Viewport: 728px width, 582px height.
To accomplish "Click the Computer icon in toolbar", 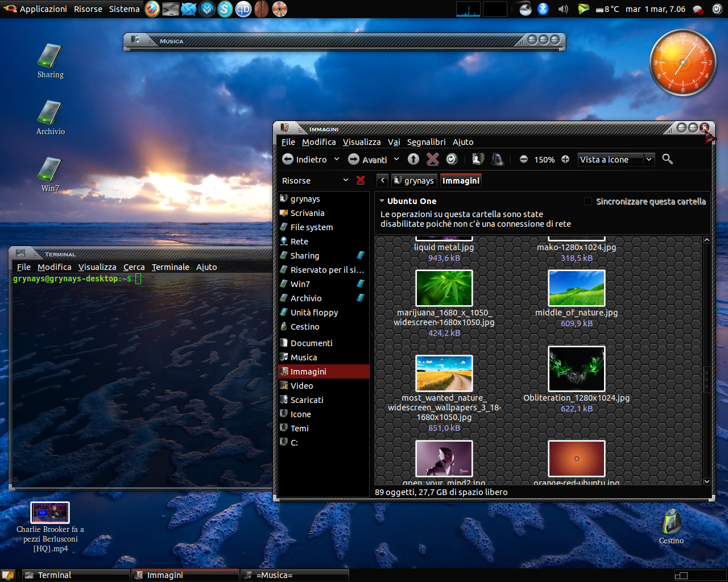I will click(x=498, y=160).
